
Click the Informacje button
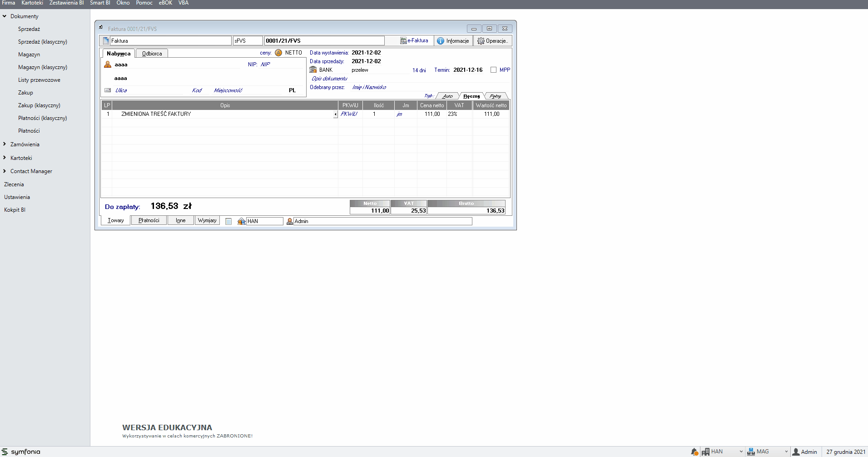coord(453,41)
